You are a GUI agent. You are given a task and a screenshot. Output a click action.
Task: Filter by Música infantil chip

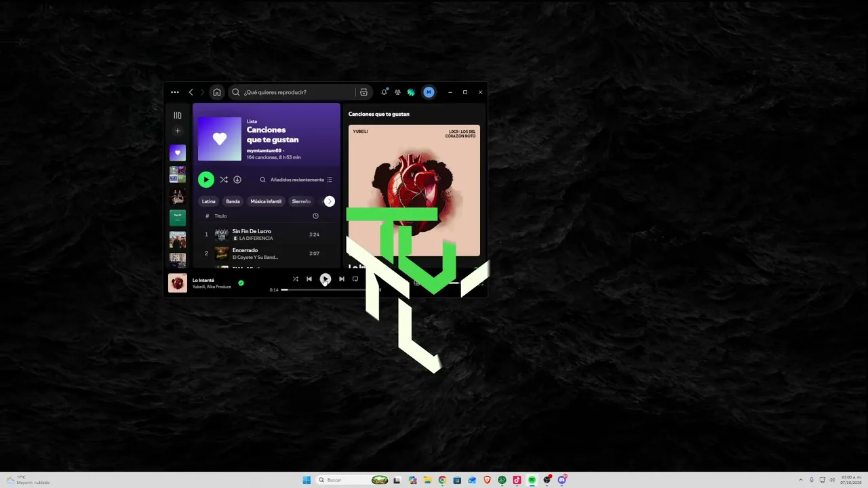coord(266,201)
